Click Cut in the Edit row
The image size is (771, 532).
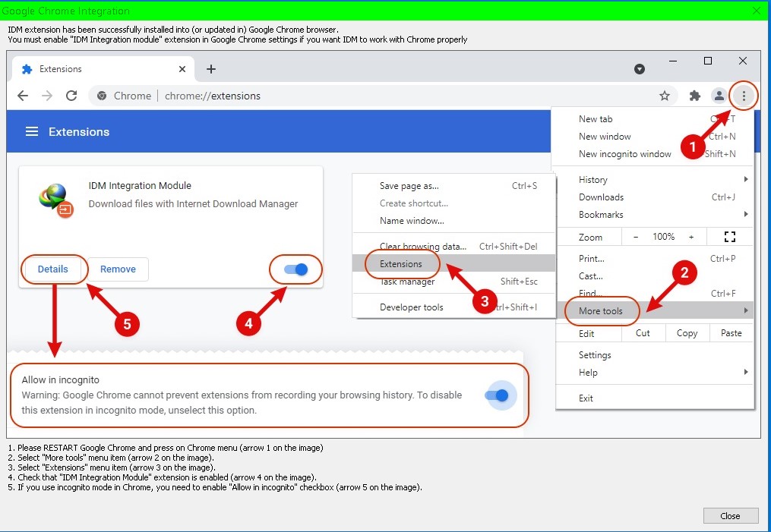(643, 333)
